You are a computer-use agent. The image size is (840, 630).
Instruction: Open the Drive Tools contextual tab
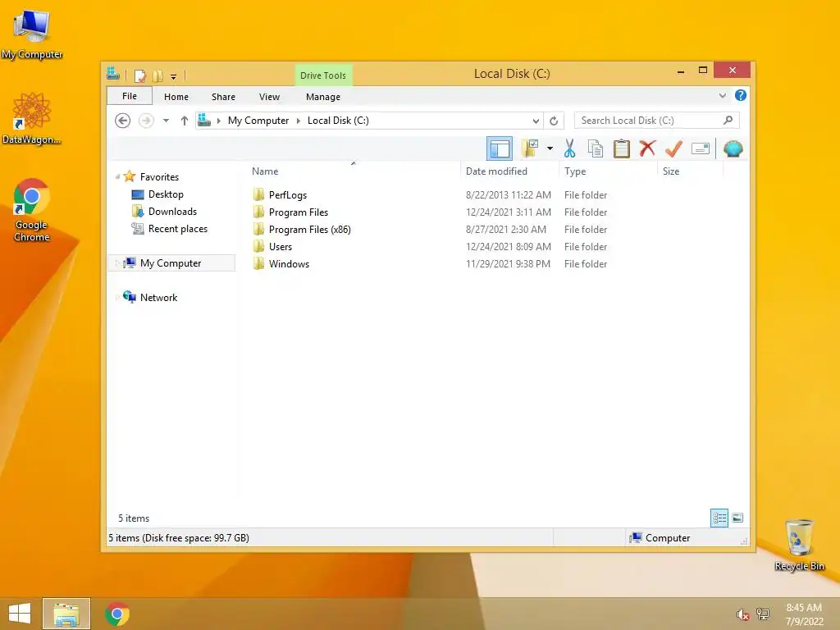[x=323, y=75]
